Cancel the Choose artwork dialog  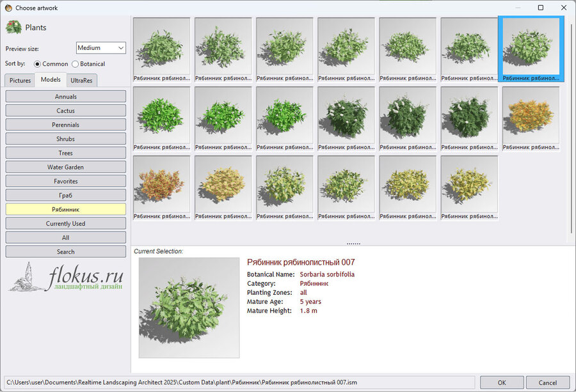pos(548,382)
